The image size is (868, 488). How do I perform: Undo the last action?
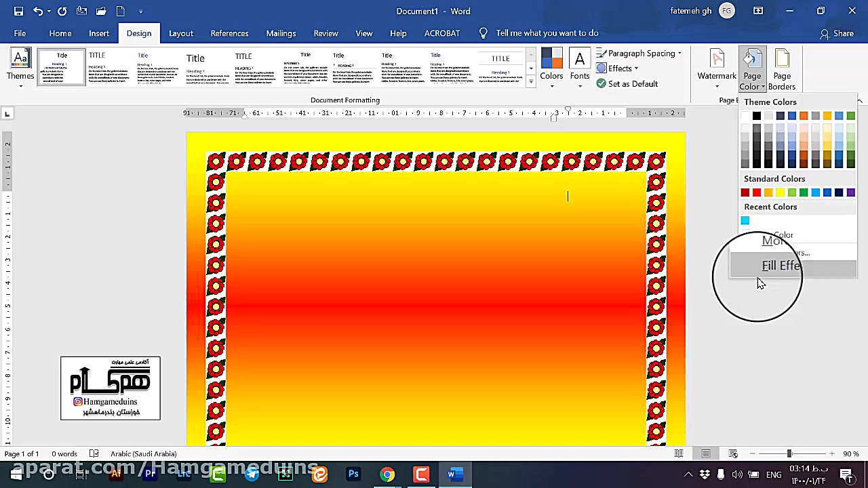[38, 11]
